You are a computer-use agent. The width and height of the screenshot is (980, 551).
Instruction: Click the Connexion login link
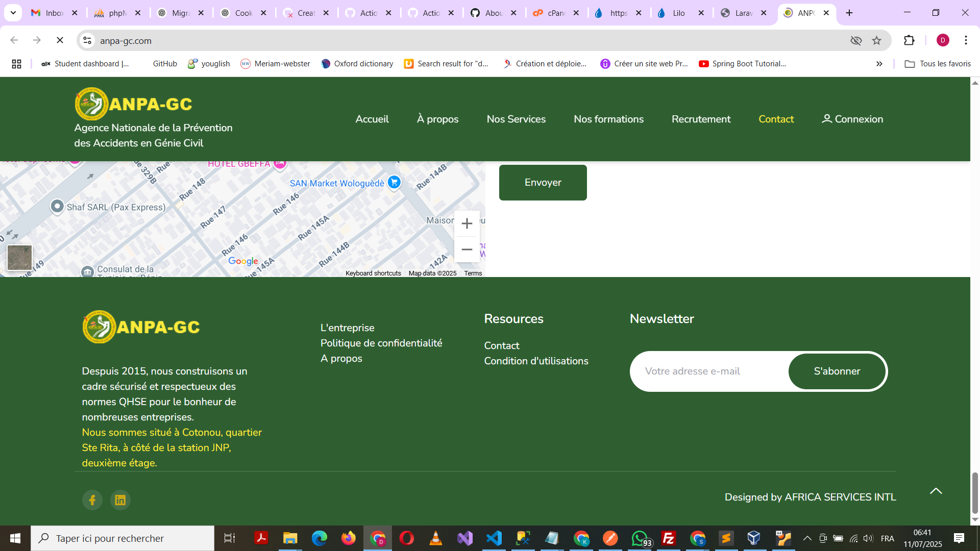(852, 119)
